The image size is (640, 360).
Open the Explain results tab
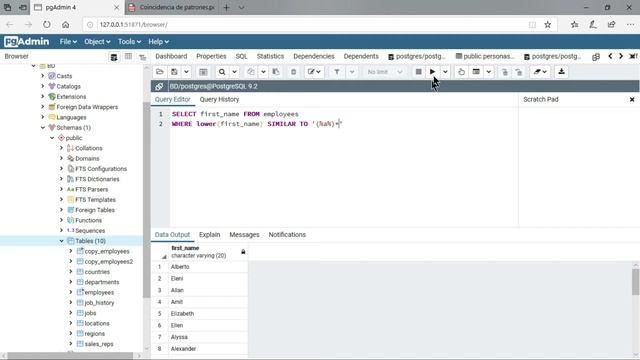tap(209, 235)
